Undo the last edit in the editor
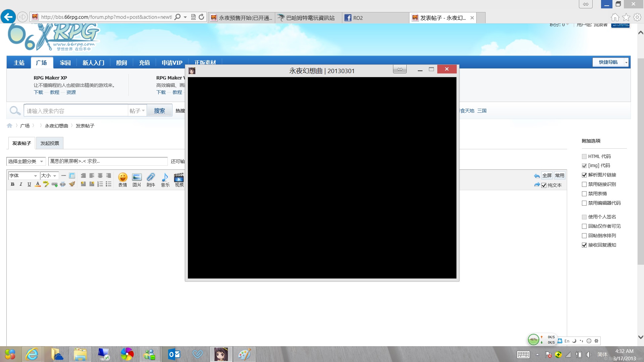Image resolution: width=644 pixels, height=362 pixels. pos(537,176)
